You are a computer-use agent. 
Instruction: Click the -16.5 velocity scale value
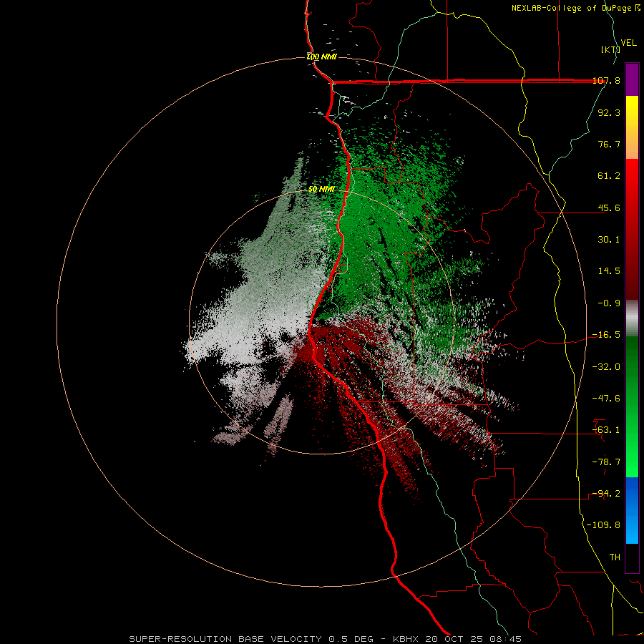coord(606,335)
